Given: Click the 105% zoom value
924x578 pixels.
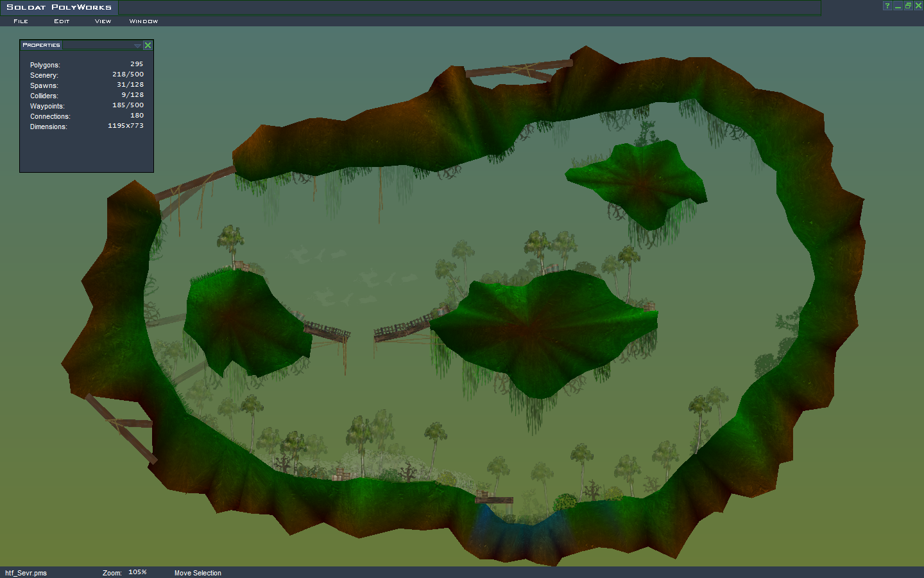Looking at the screenshot, I should point(137,572).
